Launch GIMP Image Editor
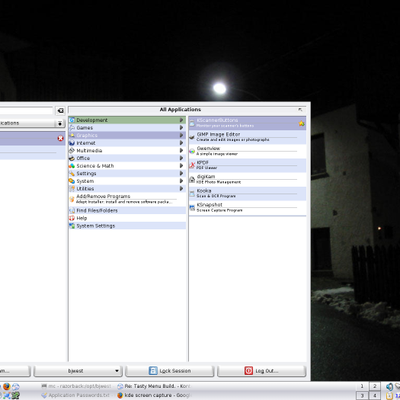Image resolution: width=400 pixels, height=400 pixels. click(247, 137)
